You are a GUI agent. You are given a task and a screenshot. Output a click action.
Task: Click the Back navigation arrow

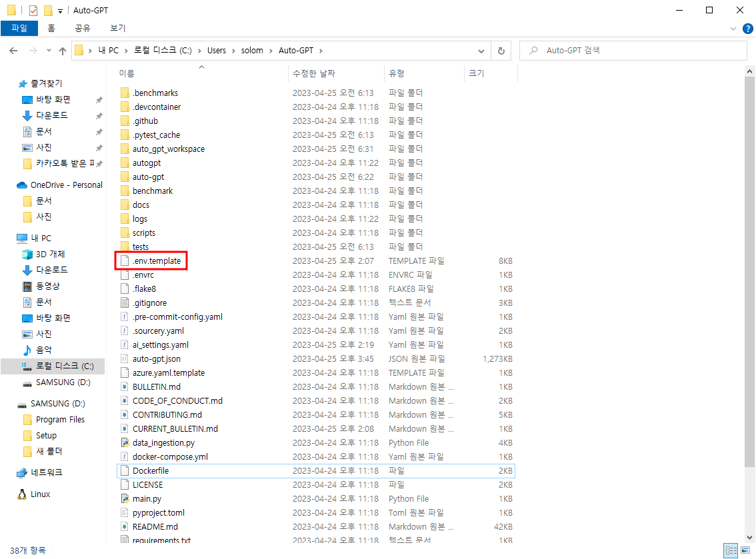(13, 51)
